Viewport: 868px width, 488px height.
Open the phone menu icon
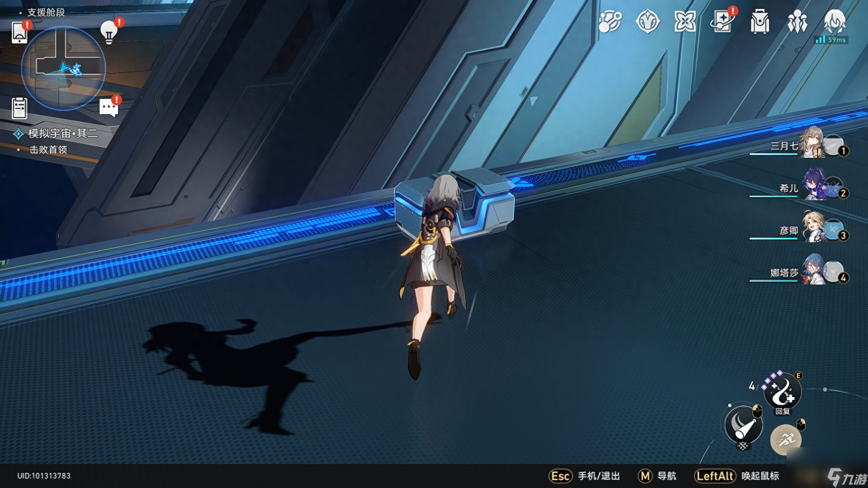[x=19, y=32]
